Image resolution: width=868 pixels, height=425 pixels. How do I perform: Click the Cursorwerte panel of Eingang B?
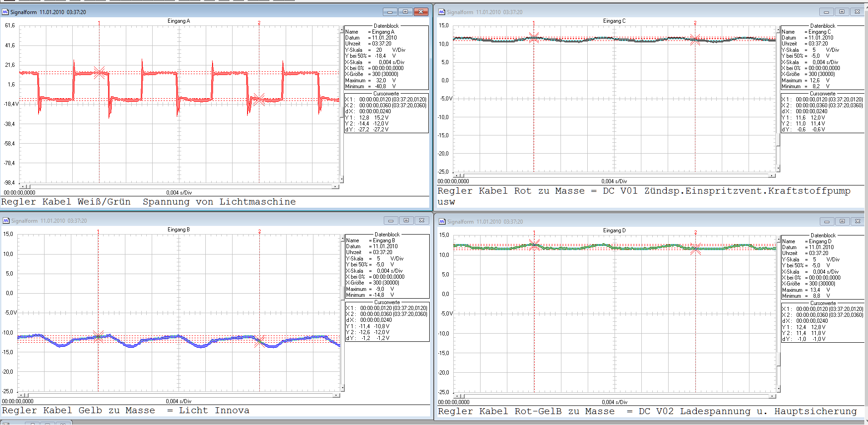[x=387, y=323]
